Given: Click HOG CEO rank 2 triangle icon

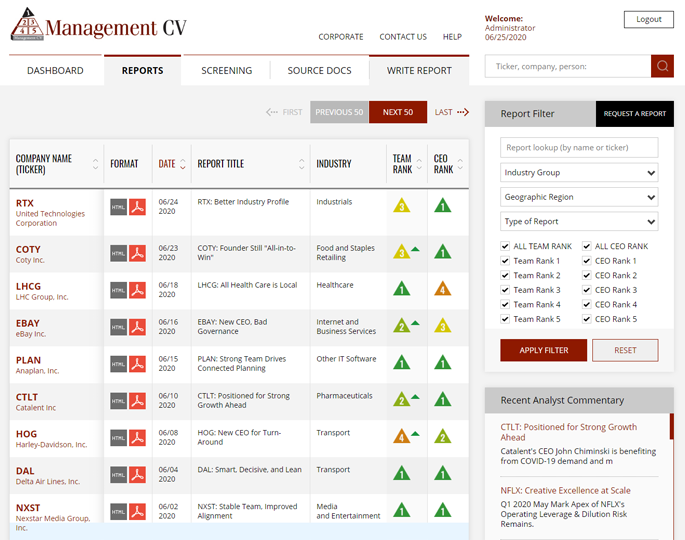Looking at the screenshot, I should (x=443, y=436).
